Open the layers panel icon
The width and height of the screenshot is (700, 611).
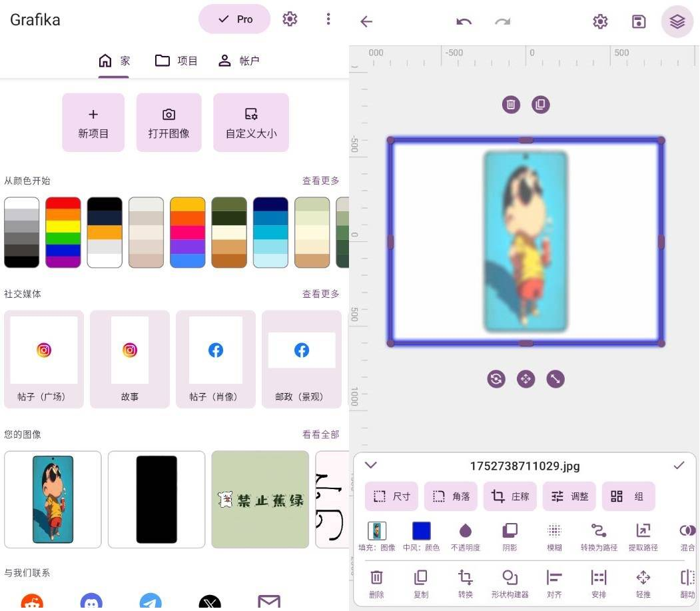point(677,22)
